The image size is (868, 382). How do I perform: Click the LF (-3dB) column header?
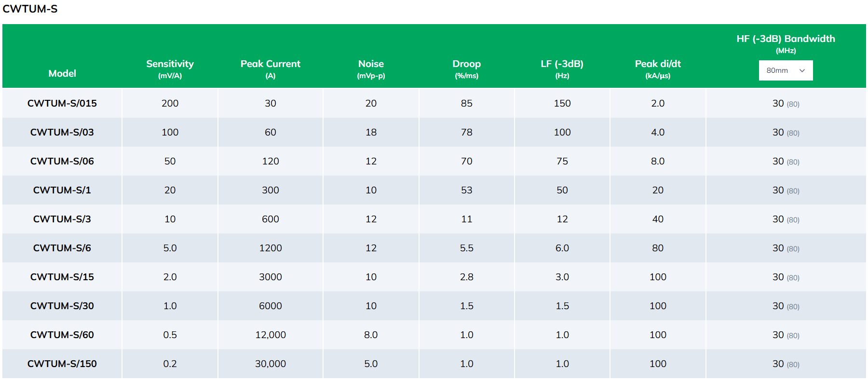[562, 64]
